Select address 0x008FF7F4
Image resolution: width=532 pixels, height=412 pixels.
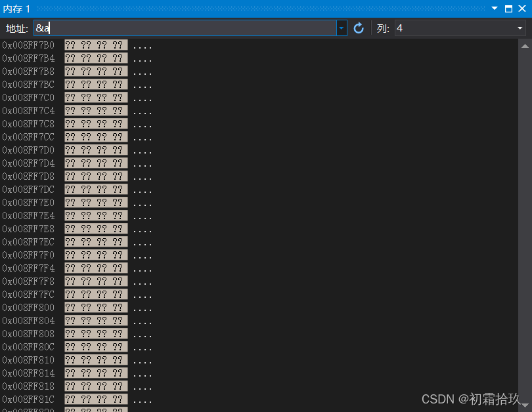(x=28, y=268)
